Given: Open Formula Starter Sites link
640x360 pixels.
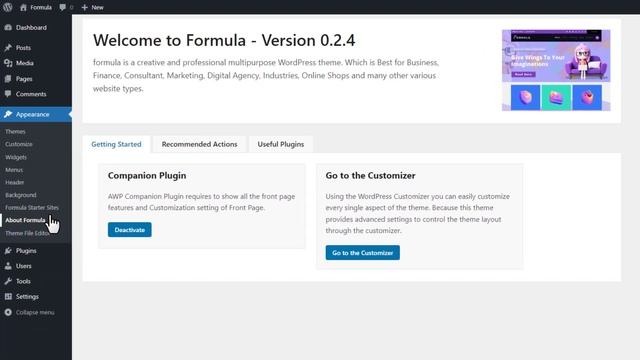Looking at the screenshot, I should point(32,207).
